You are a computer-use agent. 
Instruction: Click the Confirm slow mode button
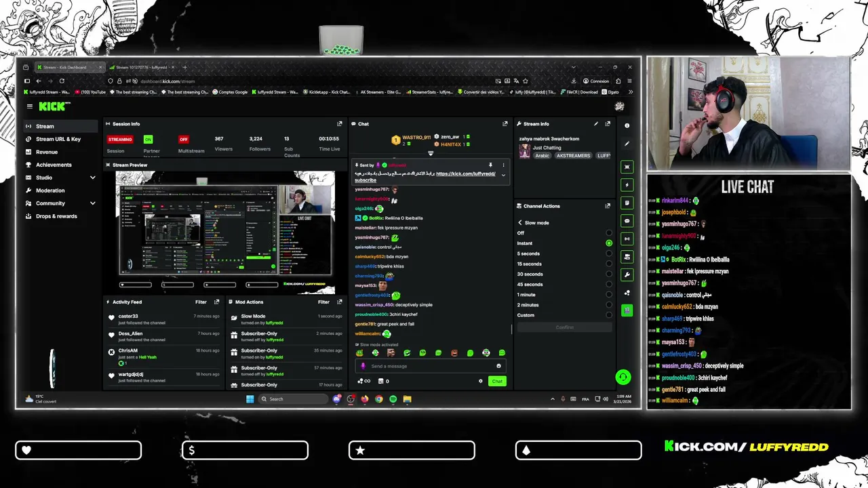[x=564, y=327]
